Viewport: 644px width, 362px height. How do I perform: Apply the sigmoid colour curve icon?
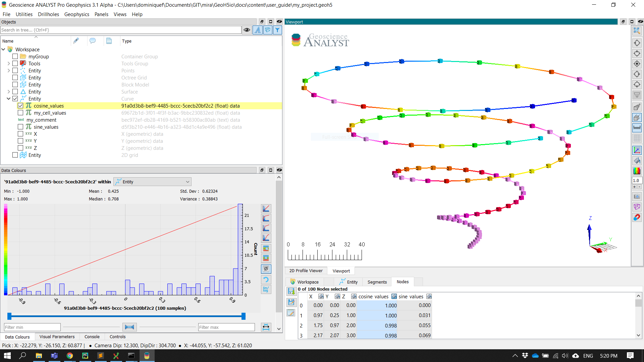pyautogui.click(x=266, y=238)
